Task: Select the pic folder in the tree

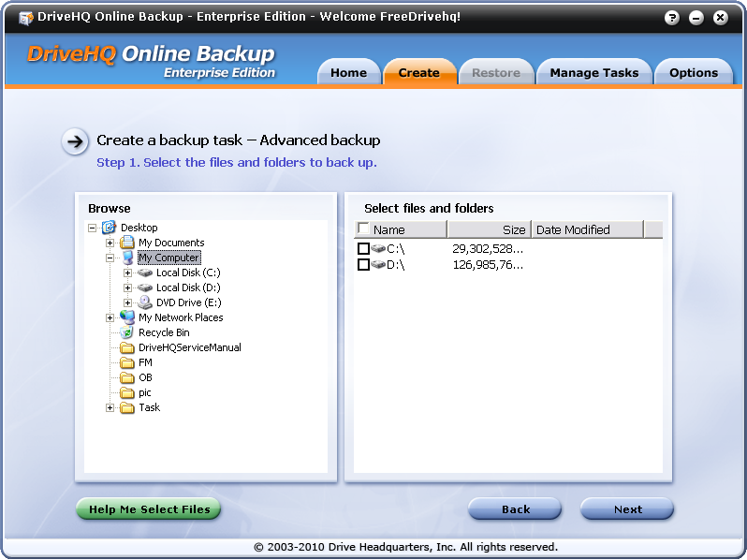Action: click(144, 392)
